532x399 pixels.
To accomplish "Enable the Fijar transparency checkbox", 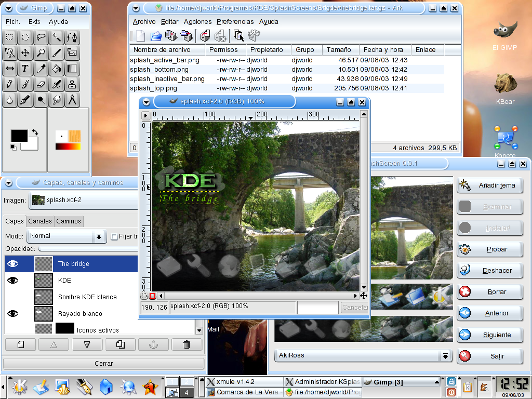I will 114,236.
